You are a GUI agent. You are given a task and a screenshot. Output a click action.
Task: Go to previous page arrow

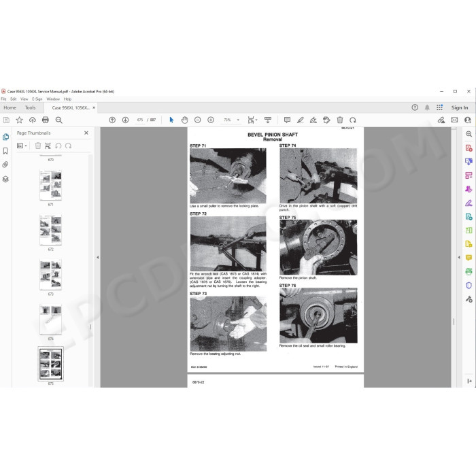click(112, 120)
